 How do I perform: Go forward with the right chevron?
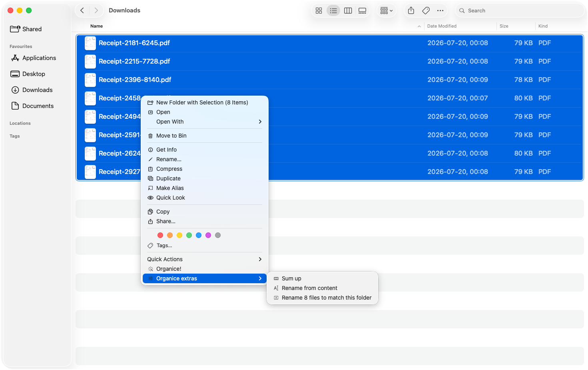(x=96, y=10)
